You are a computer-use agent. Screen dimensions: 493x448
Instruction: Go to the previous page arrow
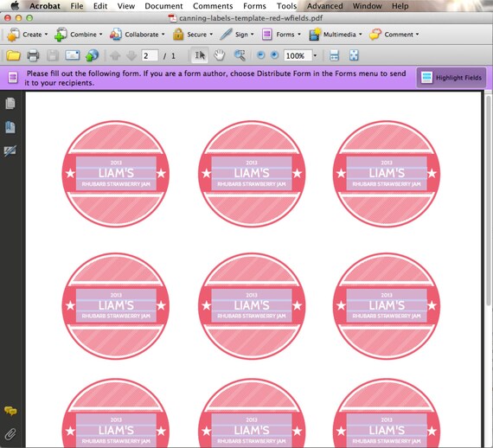pyautogui.click(x=115, y=55)
